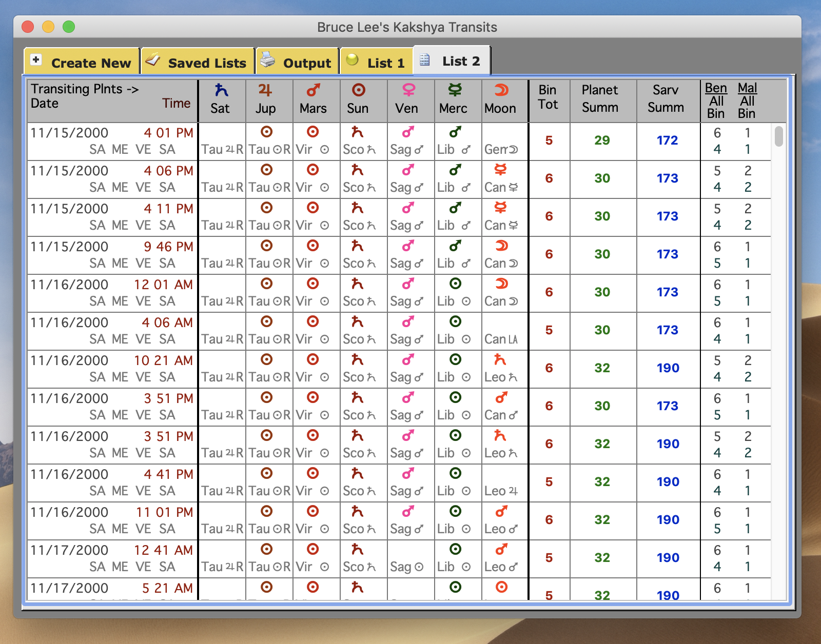Click the Venus symbol in column header
The width and height of the screenshot is (821, 644).
[408, 90]
